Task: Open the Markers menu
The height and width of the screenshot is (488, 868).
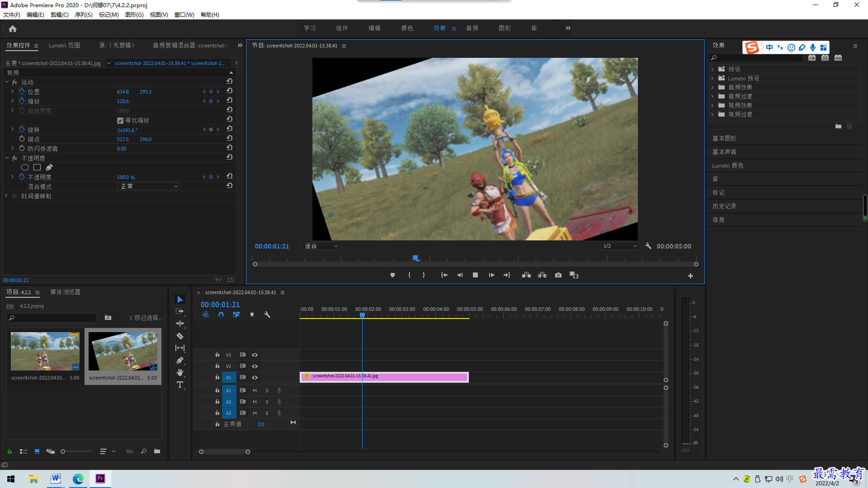Action: (108, 15)
